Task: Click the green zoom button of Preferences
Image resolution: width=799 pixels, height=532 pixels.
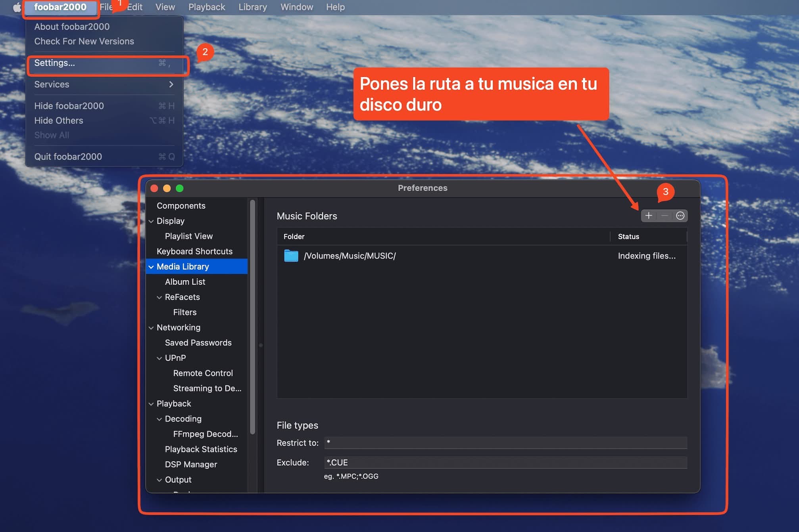Action: [x=180, y=188]
